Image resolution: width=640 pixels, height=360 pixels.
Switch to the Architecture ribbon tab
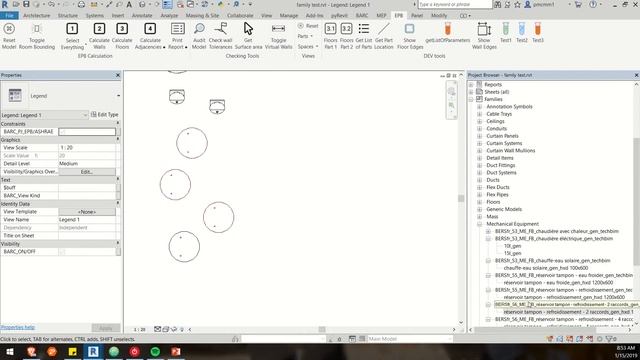click(36, 16)
